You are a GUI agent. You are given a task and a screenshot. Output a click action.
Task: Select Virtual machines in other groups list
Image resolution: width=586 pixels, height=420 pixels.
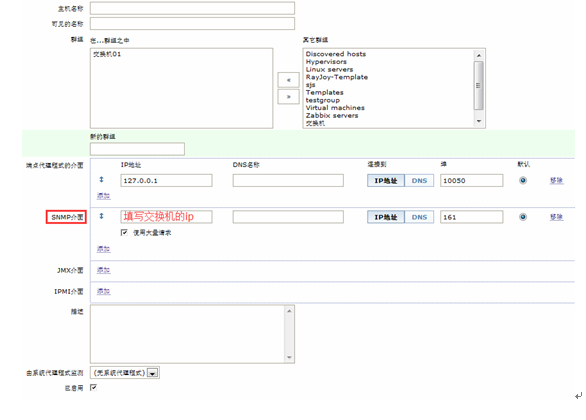click(x=335, y=108)
